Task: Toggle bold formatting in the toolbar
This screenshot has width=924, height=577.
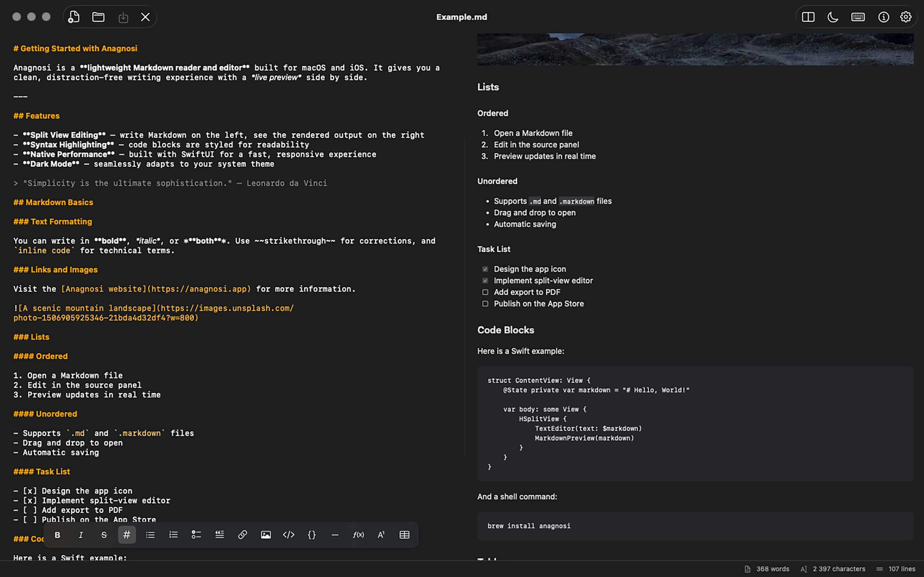Action: pos(57,535)
